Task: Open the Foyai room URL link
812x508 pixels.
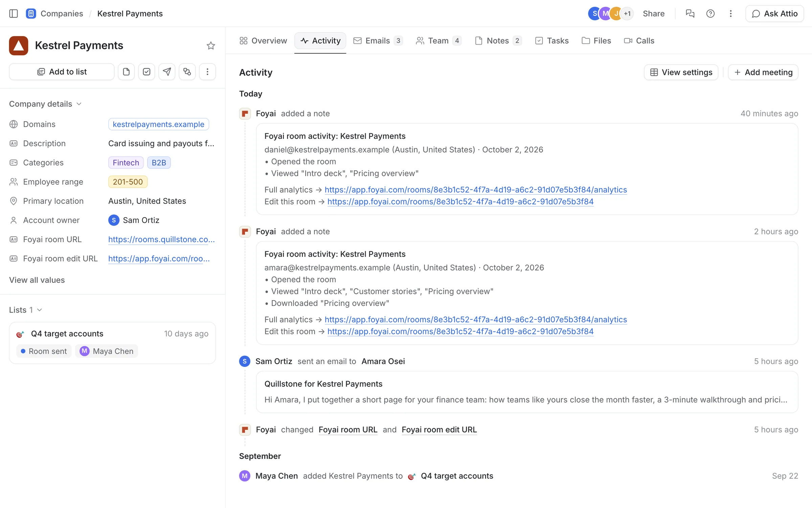Action: tap(161, 239)
